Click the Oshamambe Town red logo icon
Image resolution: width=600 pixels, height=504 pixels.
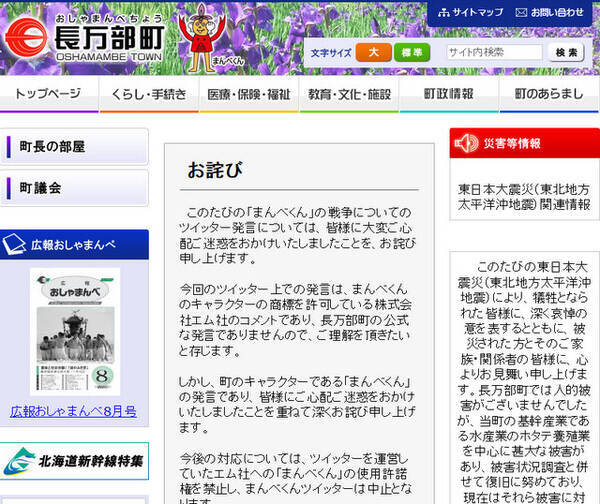point(23,40)
